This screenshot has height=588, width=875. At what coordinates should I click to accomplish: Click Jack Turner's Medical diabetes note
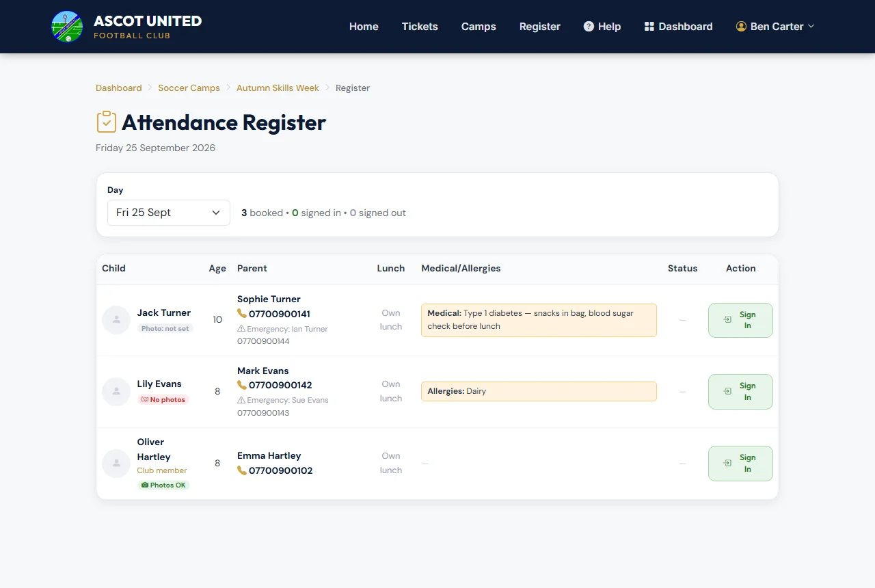[539, 320]
